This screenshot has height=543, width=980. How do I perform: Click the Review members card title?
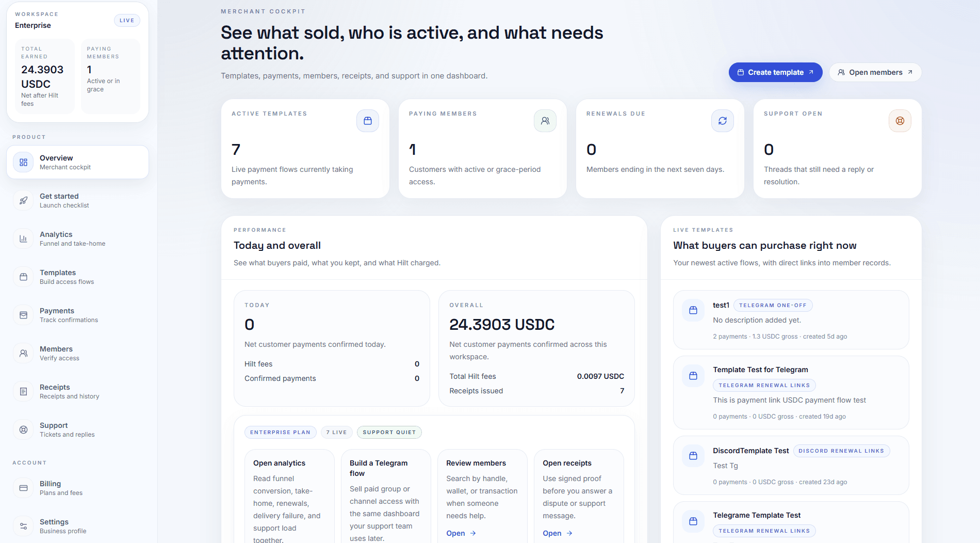[476, 463]
